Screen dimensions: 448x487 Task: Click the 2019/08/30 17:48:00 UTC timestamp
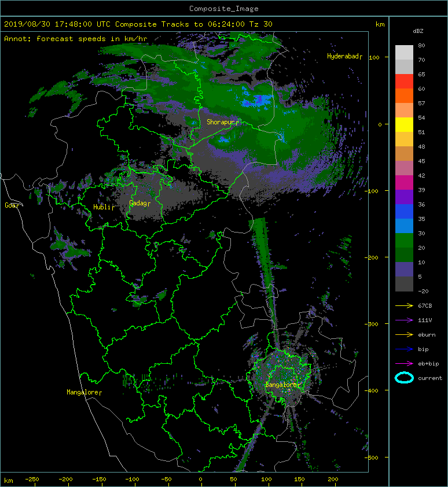[57, 24]
